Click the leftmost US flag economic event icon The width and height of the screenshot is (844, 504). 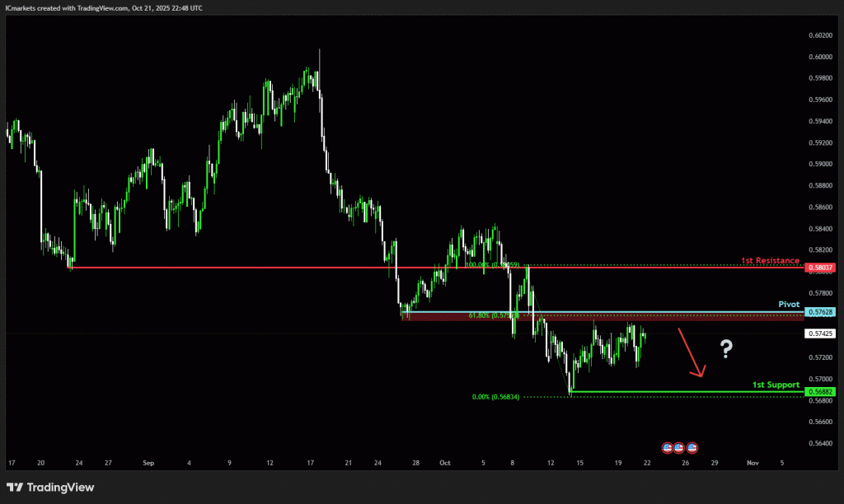[666, 447]
